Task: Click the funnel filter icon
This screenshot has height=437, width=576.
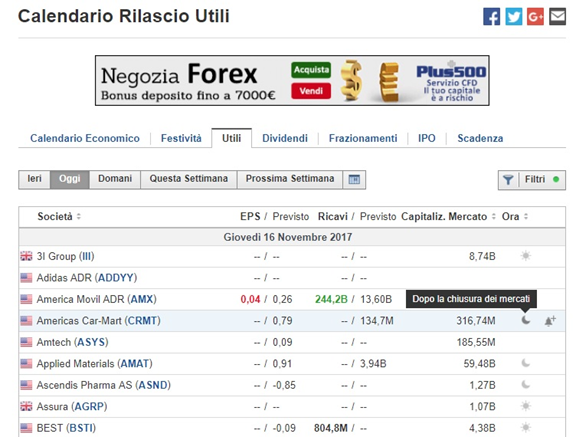Action: 508,180
